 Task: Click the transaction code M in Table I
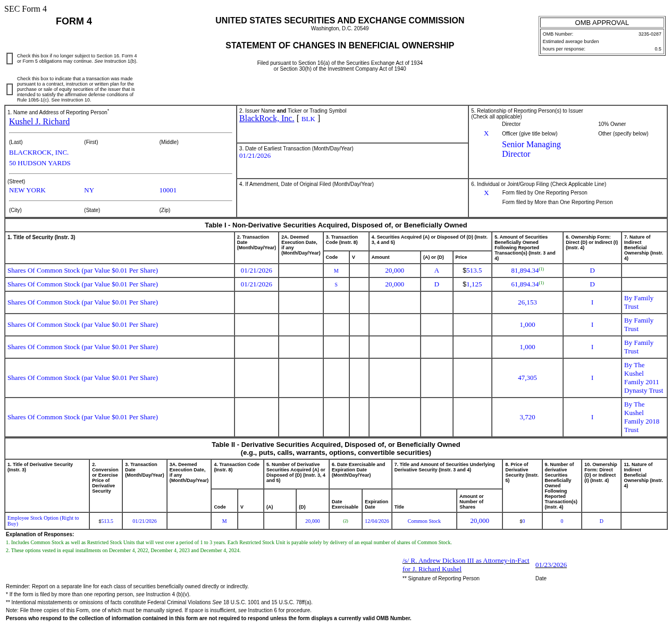click(x=336, y=270)
